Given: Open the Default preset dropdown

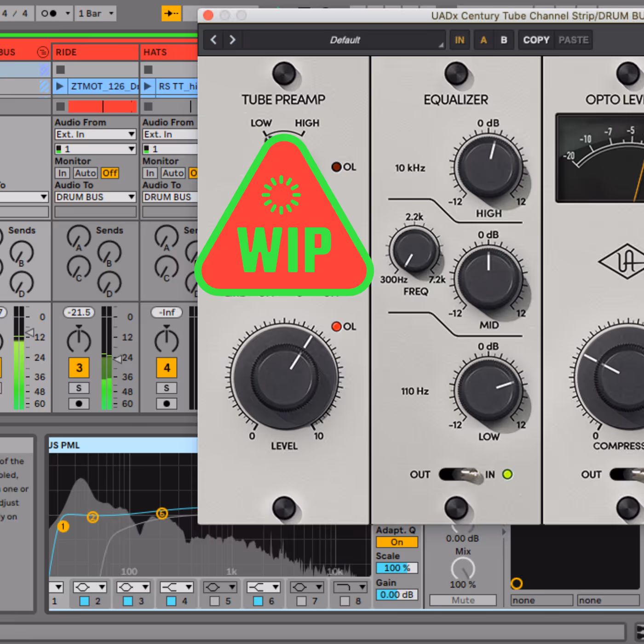Looking at the screenshot, I should [x=345, y=40].
